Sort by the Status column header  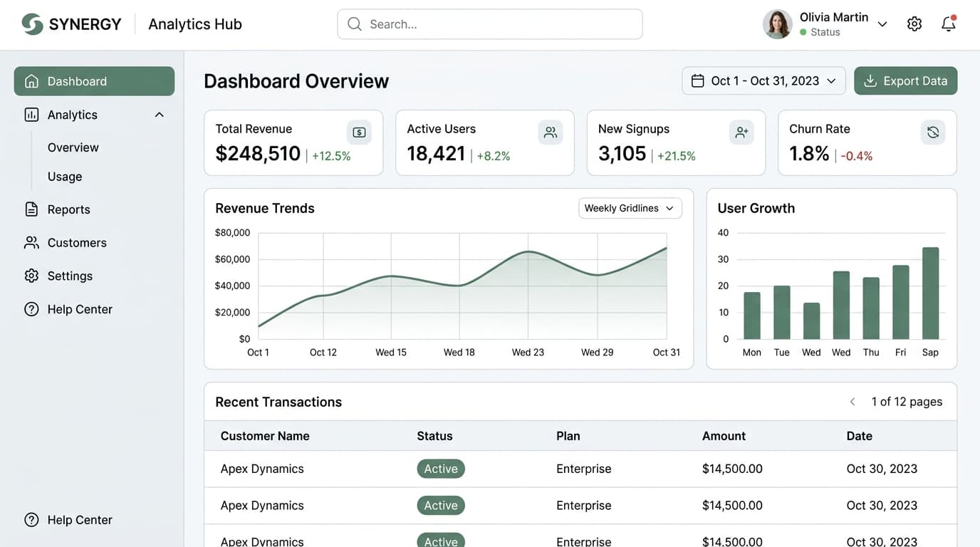coord(434,436)
